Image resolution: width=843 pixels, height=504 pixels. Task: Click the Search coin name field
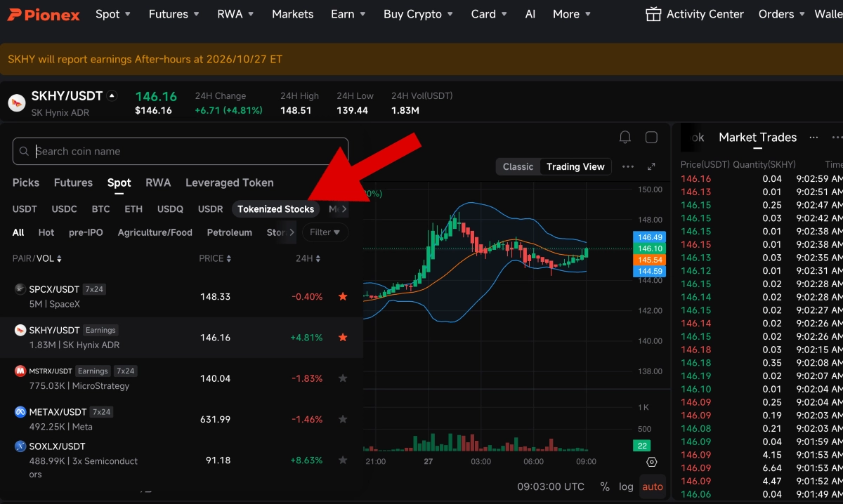click(181, 151)
